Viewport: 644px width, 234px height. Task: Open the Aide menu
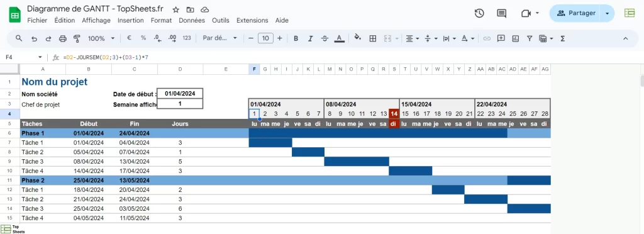click(x=282, y=20)
